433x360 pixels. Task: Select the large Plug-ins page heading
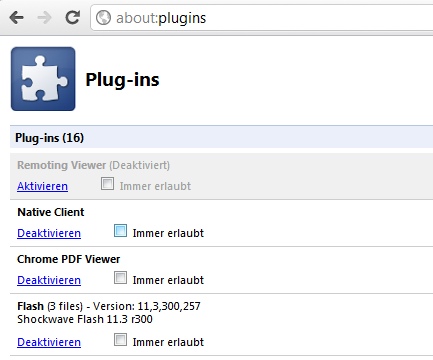pos(122,80)
